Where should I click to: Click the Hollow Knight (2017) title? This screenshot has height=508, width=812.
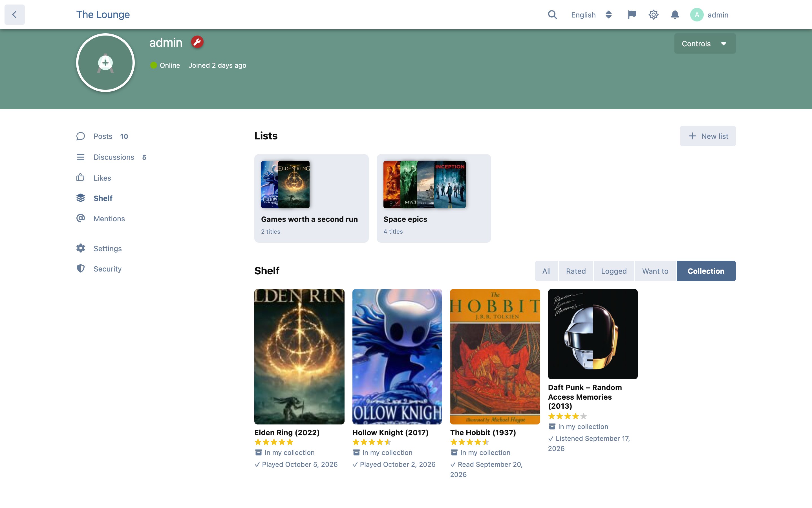(x=390, y=432)
